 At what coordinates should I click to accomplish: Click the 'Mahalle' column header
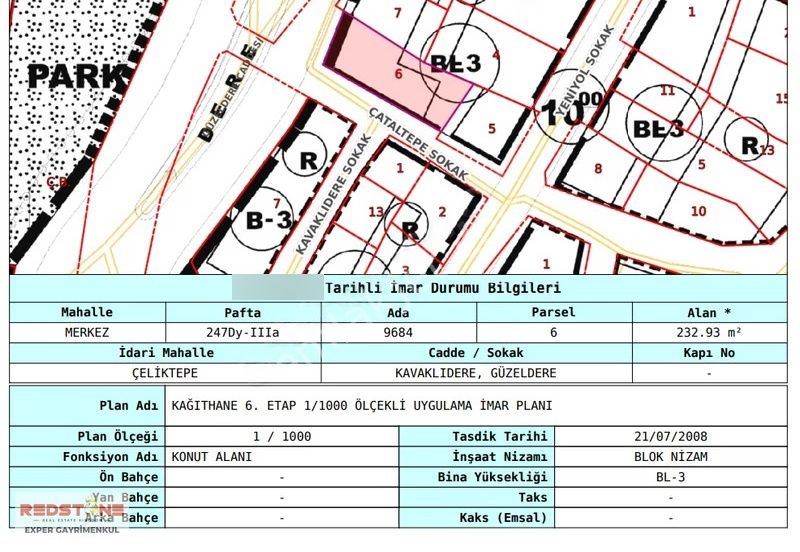point(87,312)
